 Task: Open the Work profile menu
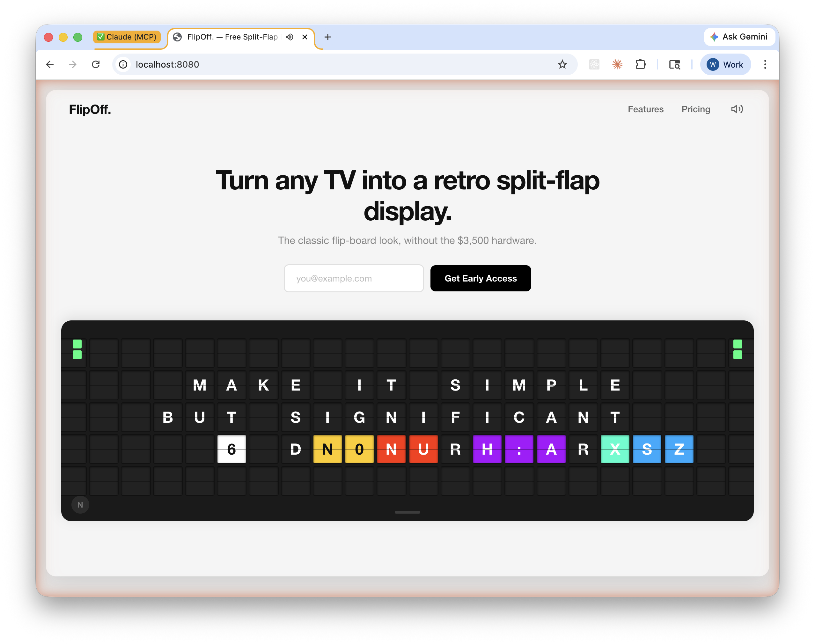pyautogui.click(x=725, y=64)
